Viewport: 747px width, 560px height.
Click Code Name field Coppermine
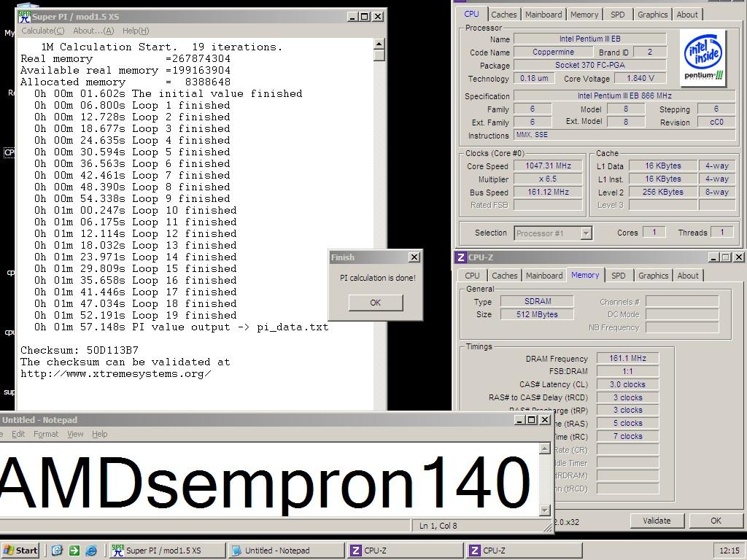553,52
